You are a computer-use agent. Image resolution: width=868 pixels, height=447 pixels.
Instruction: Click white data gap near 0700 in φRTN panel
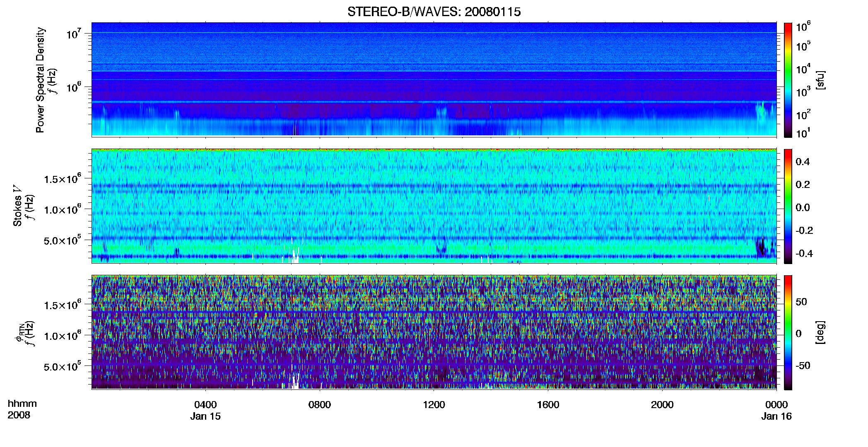(295, 381)
